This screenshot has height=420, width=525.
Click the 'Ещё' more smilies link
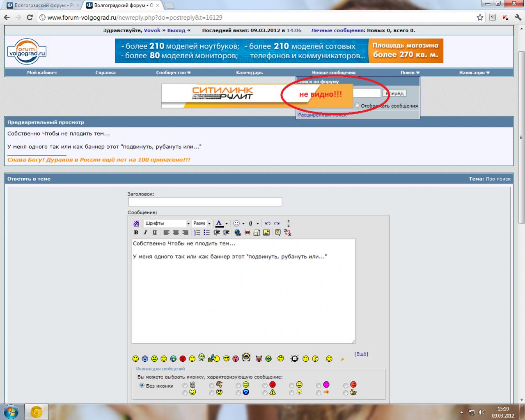click(361, 354)
